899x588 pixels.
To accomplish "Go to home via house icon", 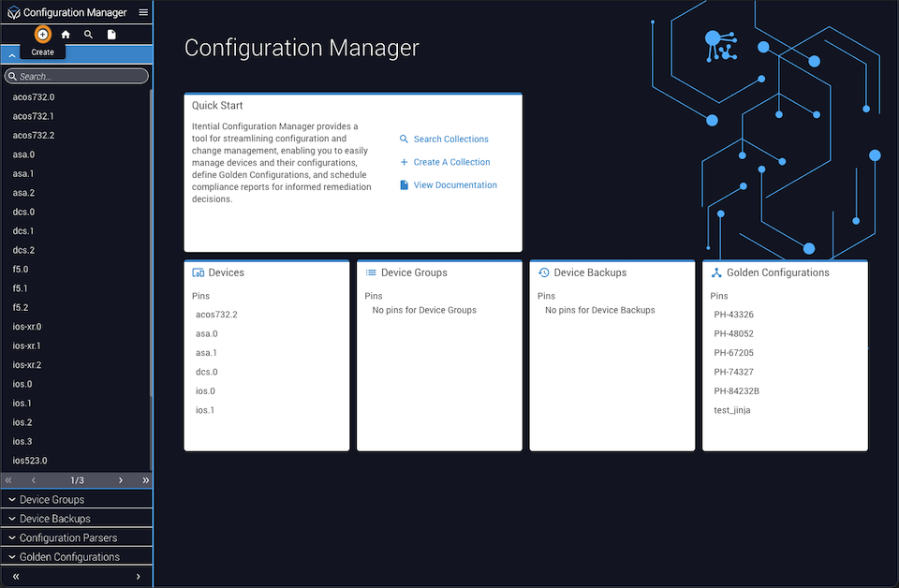I will (66, 35).
